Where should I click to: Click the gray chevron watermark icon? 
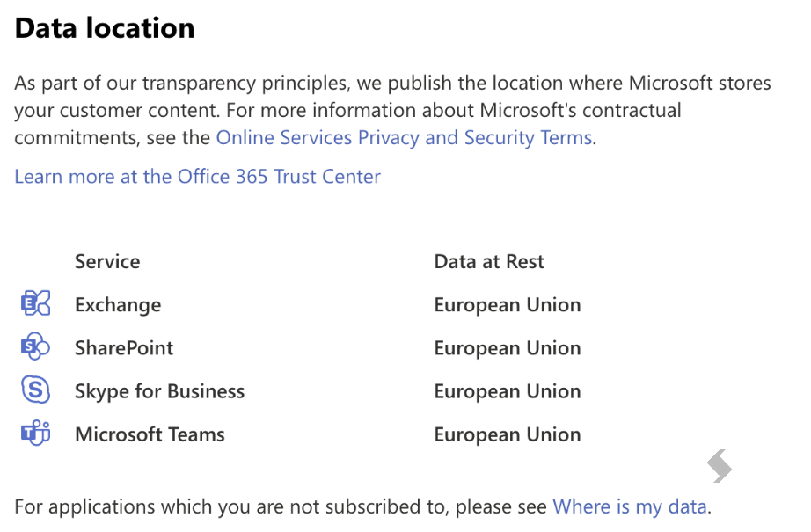point(720,466)
